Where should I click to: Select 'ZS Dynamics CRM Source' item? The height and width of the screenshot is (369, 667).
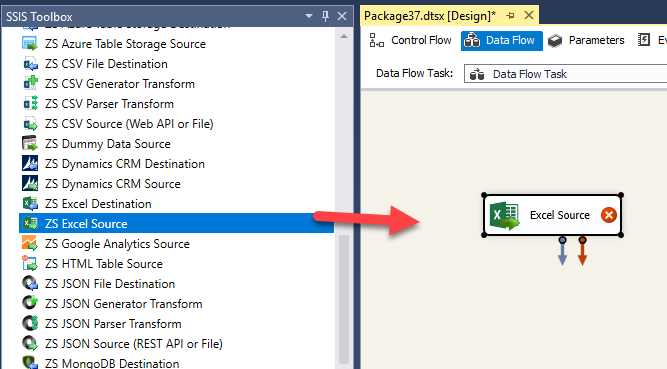point(113,184)
